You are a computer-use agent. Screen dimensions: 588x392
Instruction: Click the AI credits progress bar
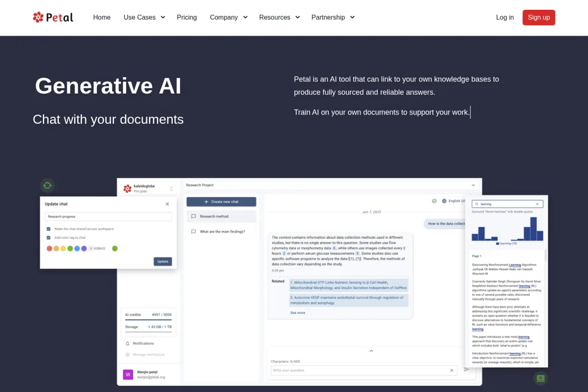point(148,320)
